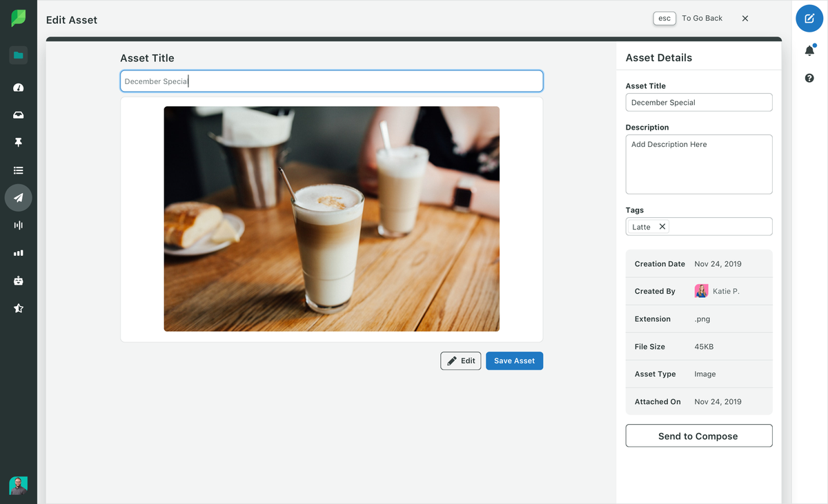Click the Creation Date value Nov 24, 2019
The width and height of the screenshot is (828, 504).
click(718, 264)
